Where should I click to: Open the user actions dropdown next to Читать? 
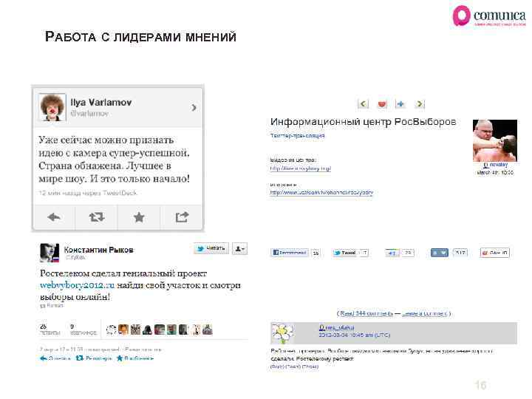point(240,248)
